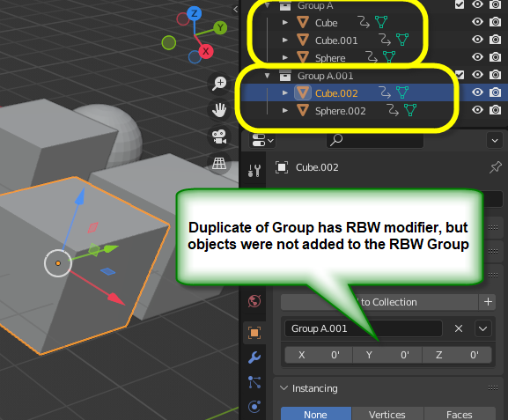Select Cube.001 in the outliner
Viewport: 508px width, 420px height.
[x=336, y=41]
